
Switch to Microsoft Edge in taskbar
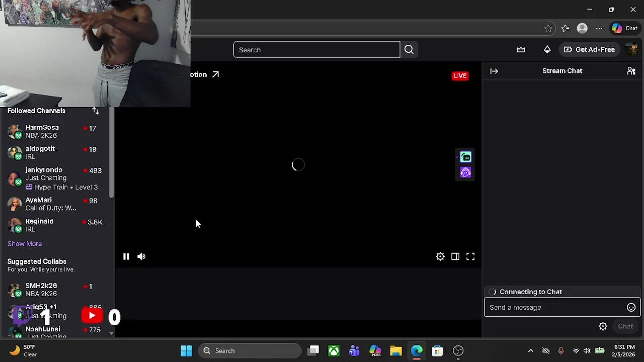click(x=417, y=351)
